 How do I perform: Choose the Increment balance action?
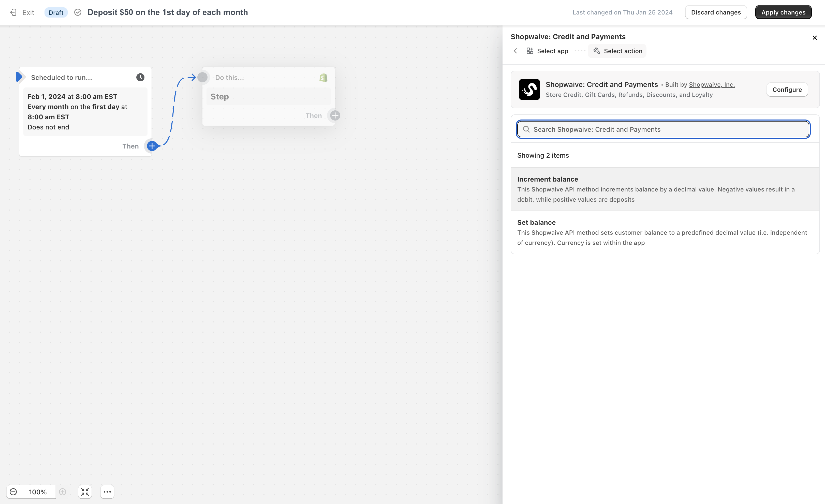click(665, 189)
